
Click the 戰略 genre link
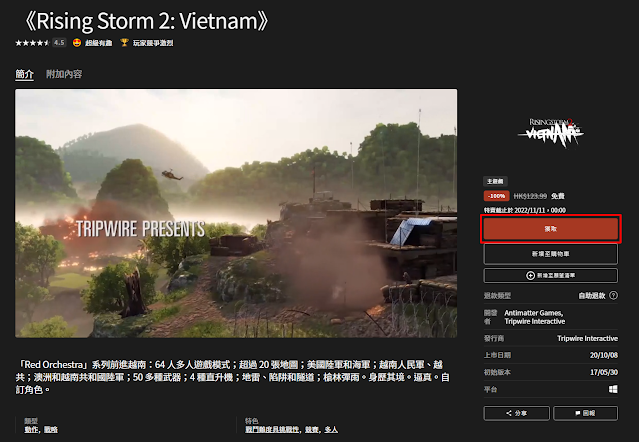click(x=51, y=430)
